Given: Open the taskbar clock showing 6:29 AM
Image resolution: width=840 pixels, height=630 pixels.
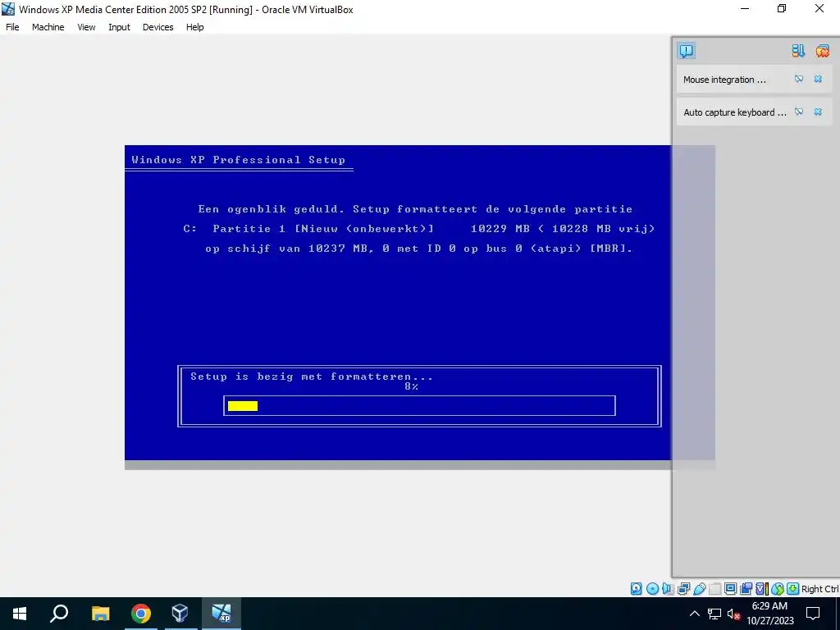Looking at the screenshot, I should click(769, 614).
